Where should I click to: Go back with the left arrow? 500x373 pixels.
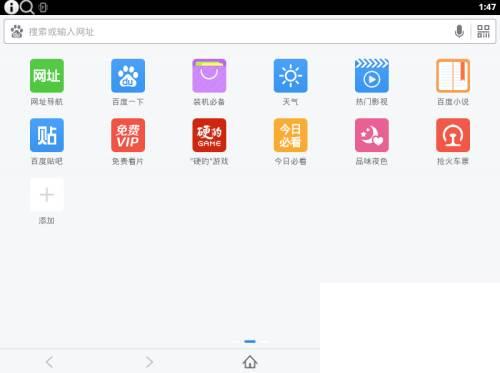(50, 362)
